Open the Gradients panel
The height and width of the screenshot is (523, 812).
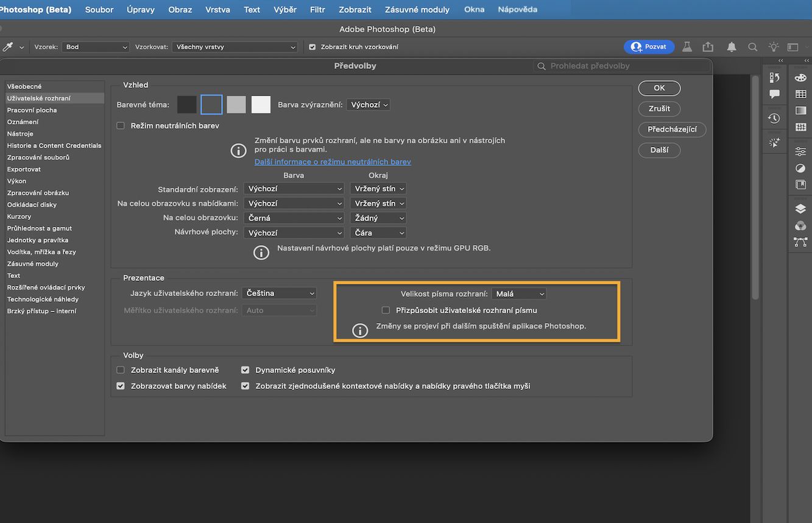tap(800, 111)
